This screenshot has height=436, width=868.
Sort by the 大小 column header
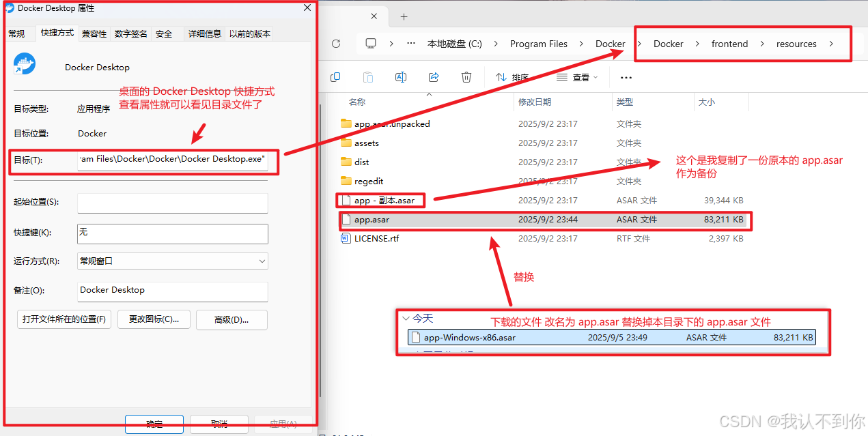pos(707,102)
